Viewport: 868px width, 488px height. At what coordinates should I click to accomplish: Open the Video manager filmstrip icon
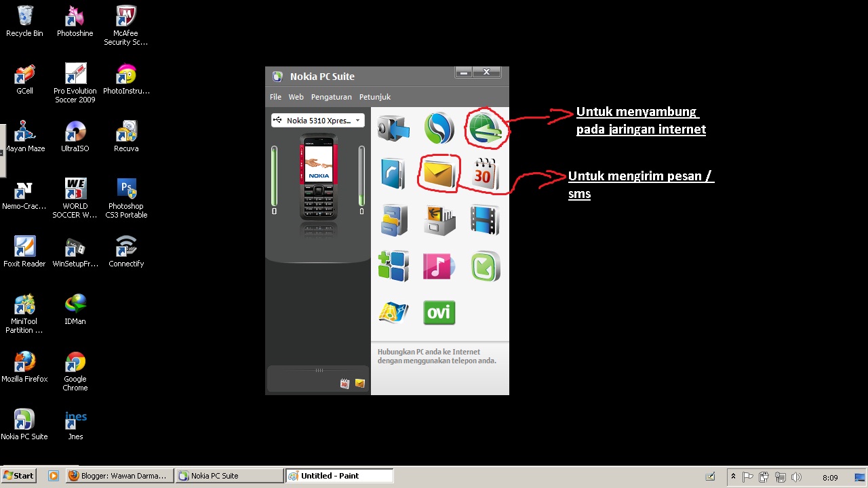coord(486,220)
